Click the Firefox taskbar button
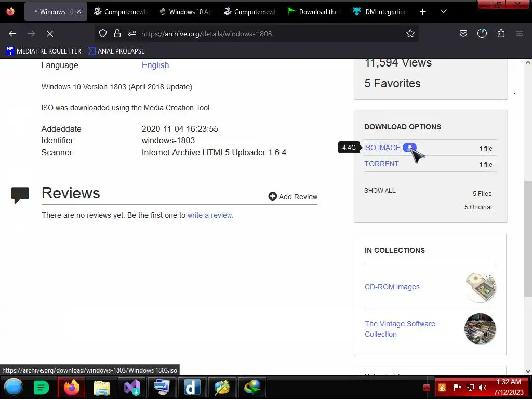532x399 pixels. coord(71,388)
